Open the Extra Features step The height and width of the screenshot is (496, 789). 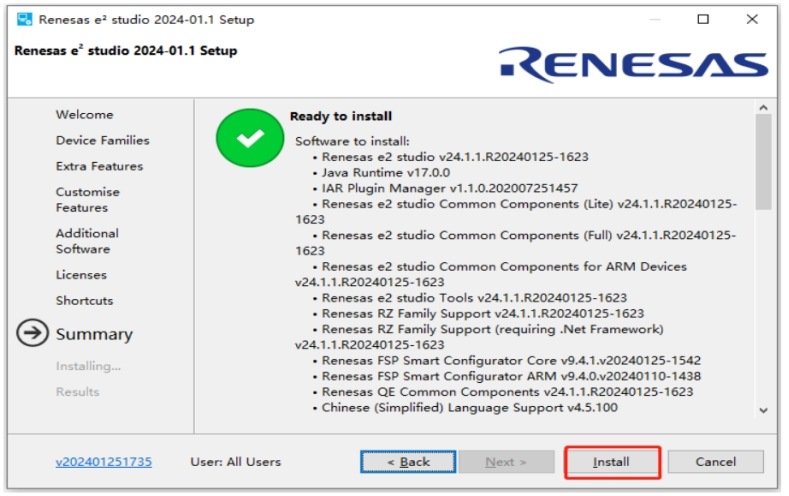pos(99,167)
